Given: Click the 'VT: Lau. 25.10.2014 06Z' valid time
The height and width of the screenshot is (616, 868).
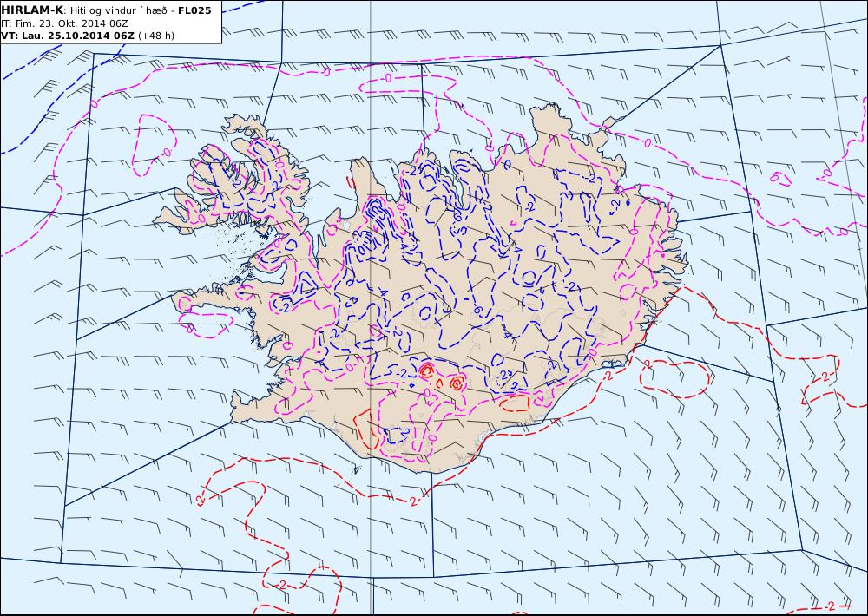Looking at the screenshot, I should coord(67,36).
